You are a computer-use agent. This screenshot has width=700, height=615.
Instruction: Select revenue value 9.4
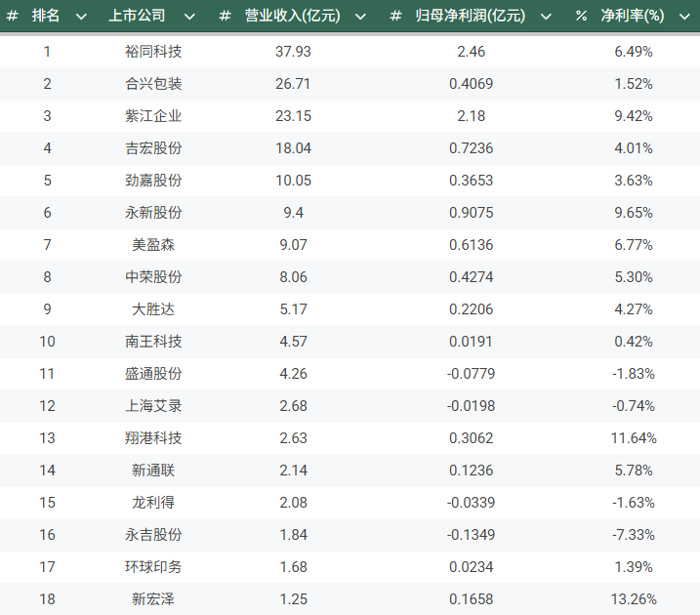tap(293, 213)
